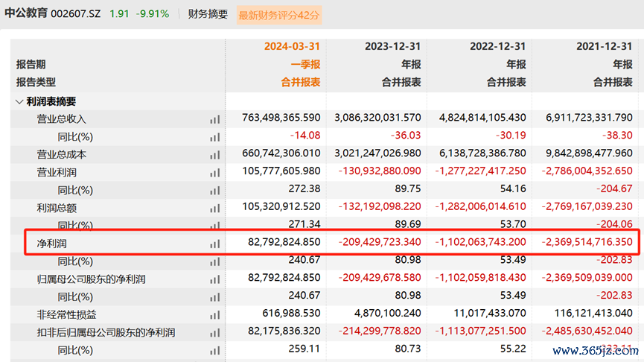Click the 中公教育 stock name
This screenshot has height=362, width=644.
tap(26, 13)
